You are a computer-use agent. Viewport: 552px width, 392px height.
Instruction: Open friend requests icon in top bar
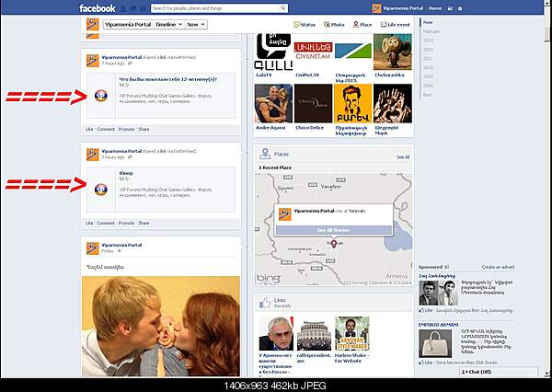pyautogui.click(x=123, y=8)
